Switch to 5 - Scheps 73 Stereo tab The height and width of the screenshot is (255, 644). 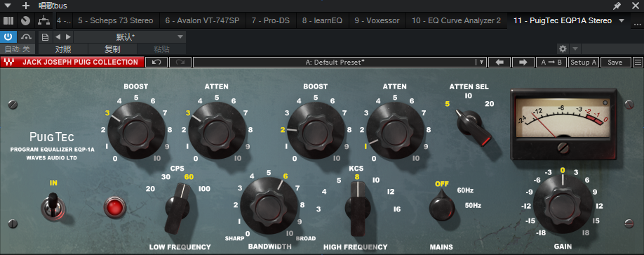(116, 20)
